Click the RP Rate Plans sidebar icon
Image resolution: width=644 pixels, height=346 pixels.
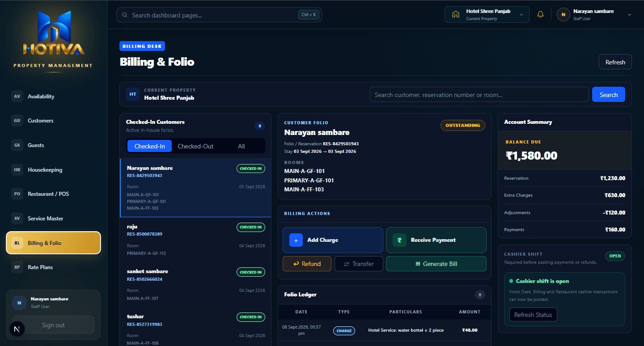pyautogui.click(x=17, y=267)
